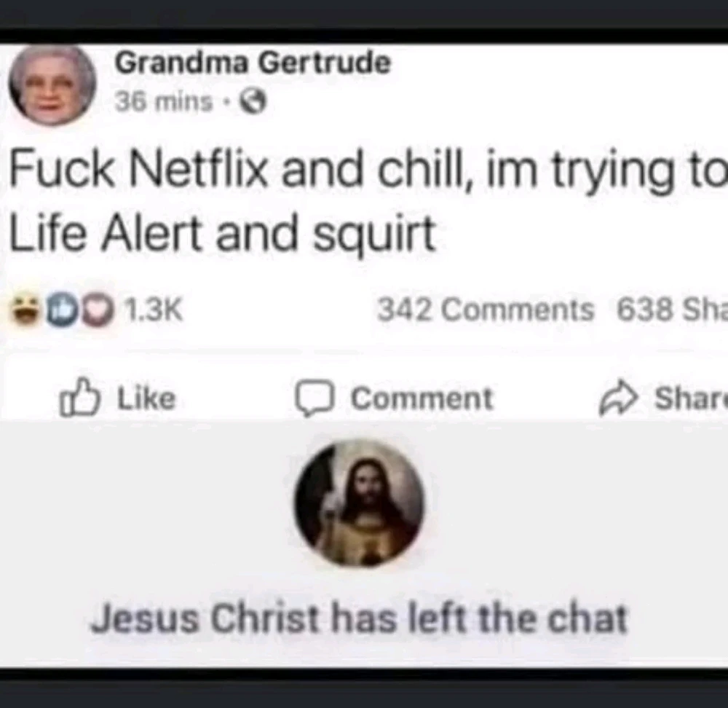Click the Grandma Gertrude name link

click(253, 63)
